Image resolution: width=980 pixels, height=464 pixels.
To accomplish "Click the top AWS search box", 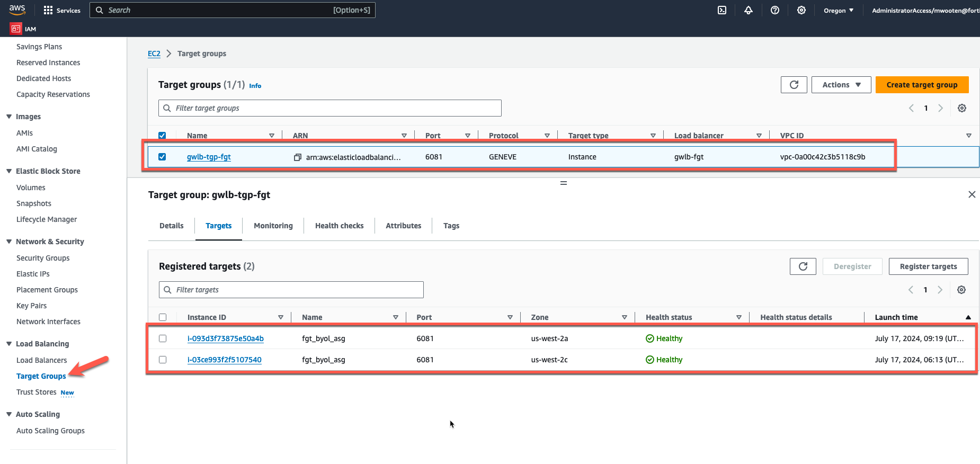I will pos(233,10).
